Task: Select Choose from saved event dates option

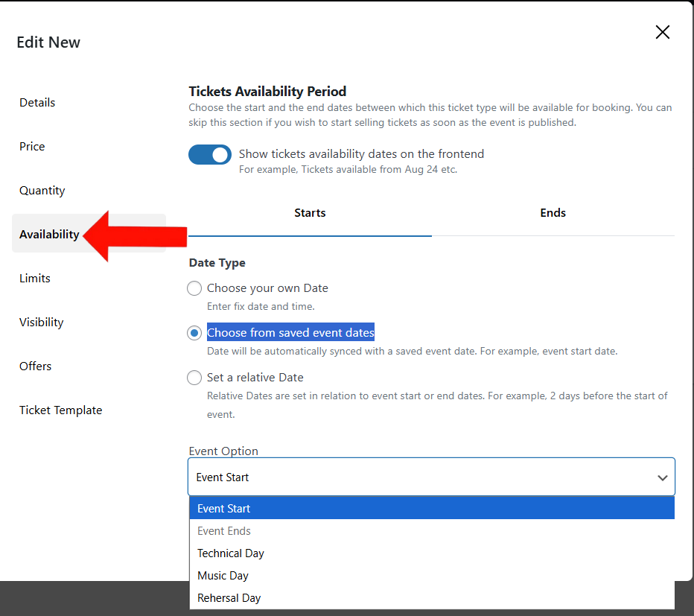Action: click(194, 333)
